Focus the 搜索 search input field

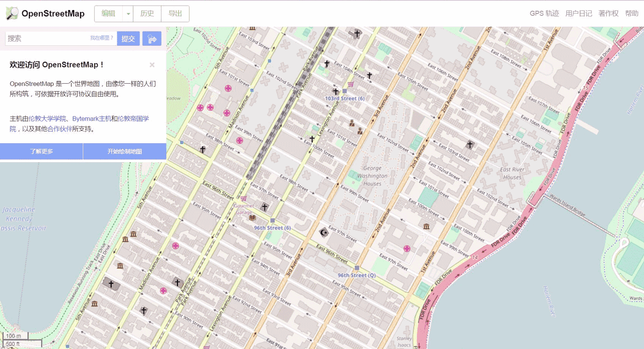(x=61, y=38)
